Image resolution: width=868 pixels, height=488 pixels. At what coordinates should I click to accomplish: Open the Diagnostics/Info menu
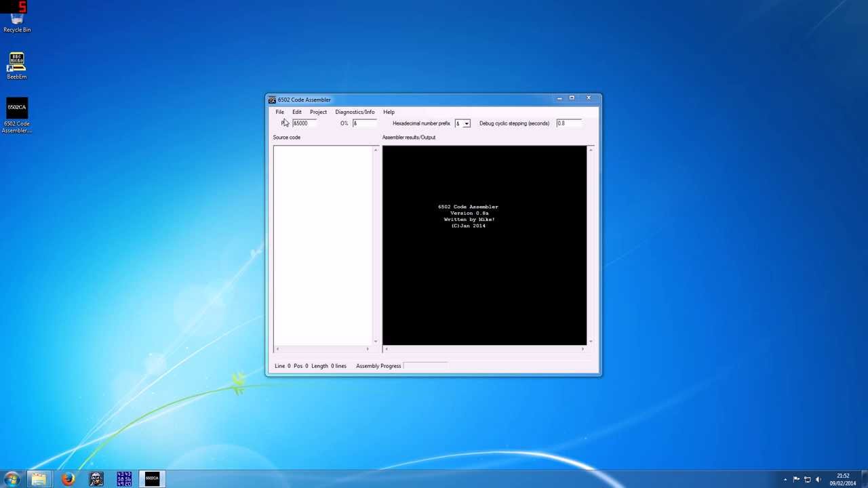click(x=355, y=112)
